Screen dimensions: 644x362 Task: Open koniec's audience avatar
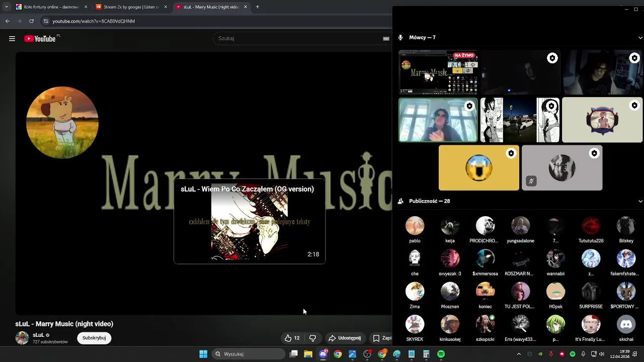pos(485,292)
